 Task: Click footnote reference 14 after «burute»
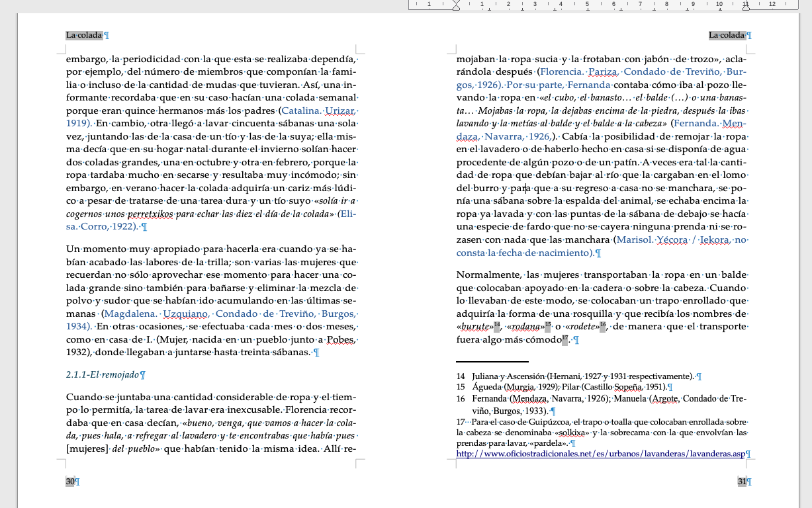pyautogui.click(x=496, y=325)
